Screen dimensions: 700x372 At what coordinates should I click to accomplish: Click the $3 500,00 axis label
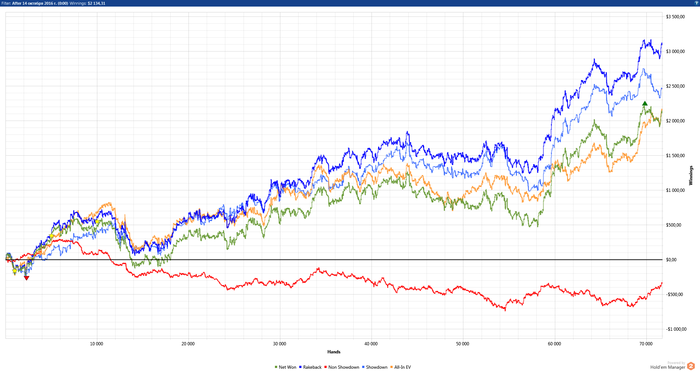point(675,17)
